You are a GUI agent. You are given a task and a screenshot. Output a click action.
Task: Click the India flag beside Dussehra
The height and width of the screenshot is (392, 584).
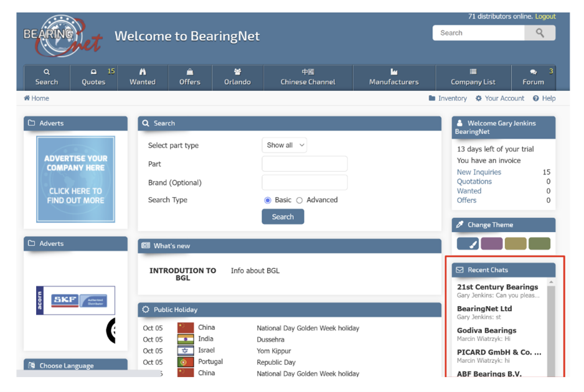186,339
